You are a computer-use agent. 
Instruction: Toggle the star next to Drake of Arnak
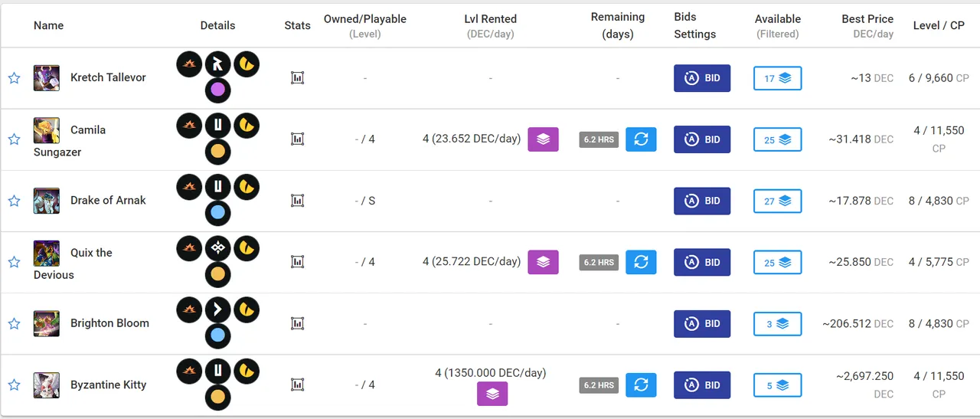pyautogui.click(x=14, y=201)
